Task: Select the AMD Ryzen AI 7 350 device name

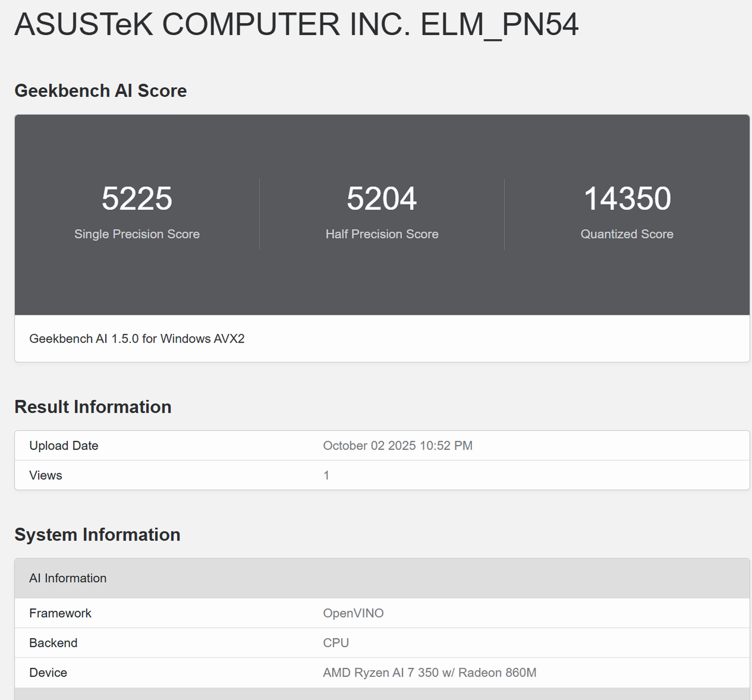Action: click(x=428, y=673)
